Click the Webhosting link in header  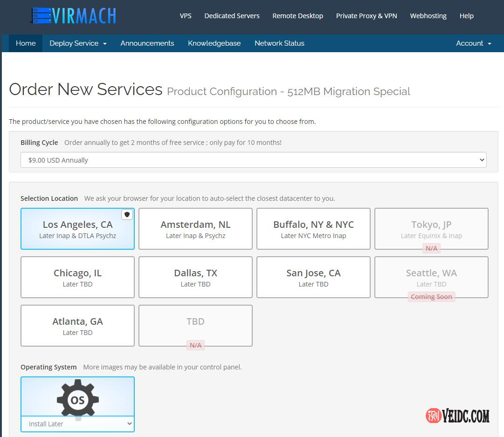[428, 16]
